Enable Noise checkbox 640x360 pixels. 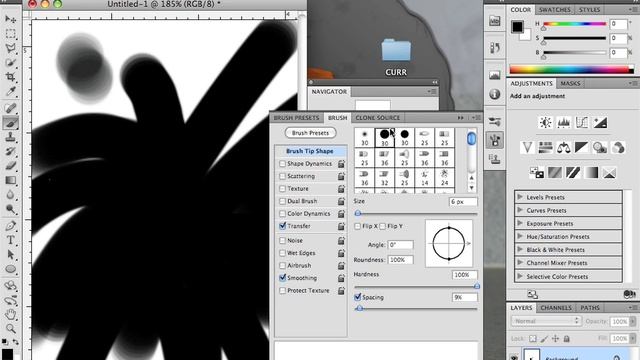point(282,240)
